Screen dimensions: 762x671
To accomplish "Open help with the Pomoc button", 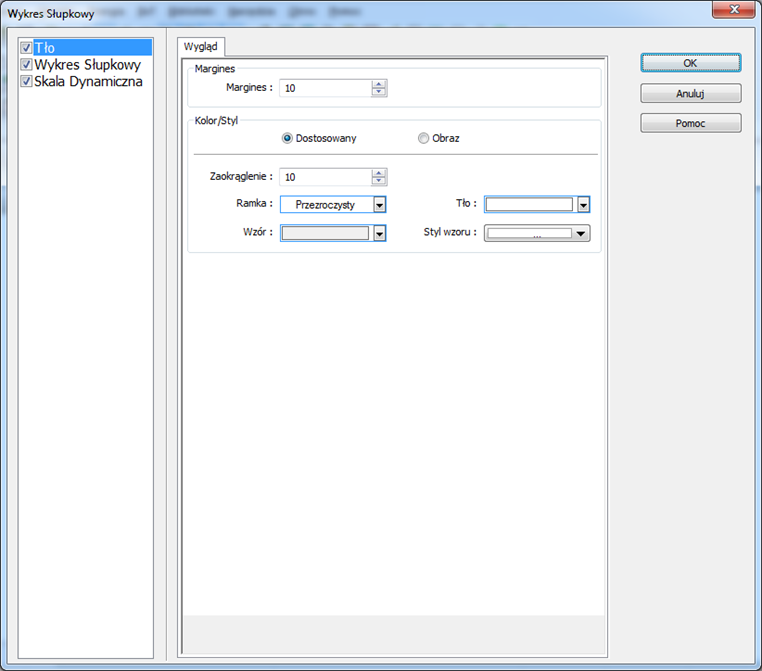I will 691,123.
